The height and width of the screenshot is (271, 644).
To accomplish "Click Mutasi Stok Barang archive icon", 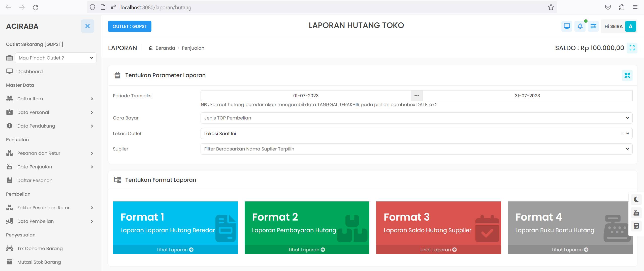I will pos(9,262).
